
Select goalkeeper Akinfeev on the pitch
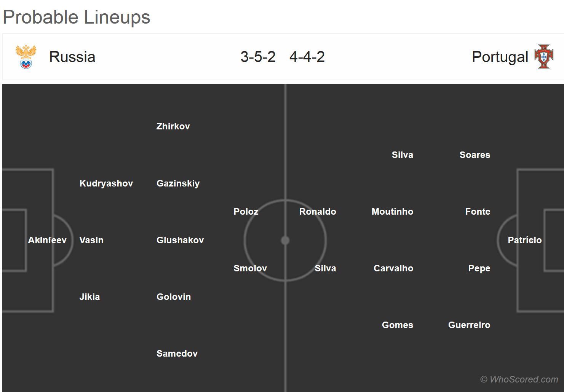click(x=47, y=240)
